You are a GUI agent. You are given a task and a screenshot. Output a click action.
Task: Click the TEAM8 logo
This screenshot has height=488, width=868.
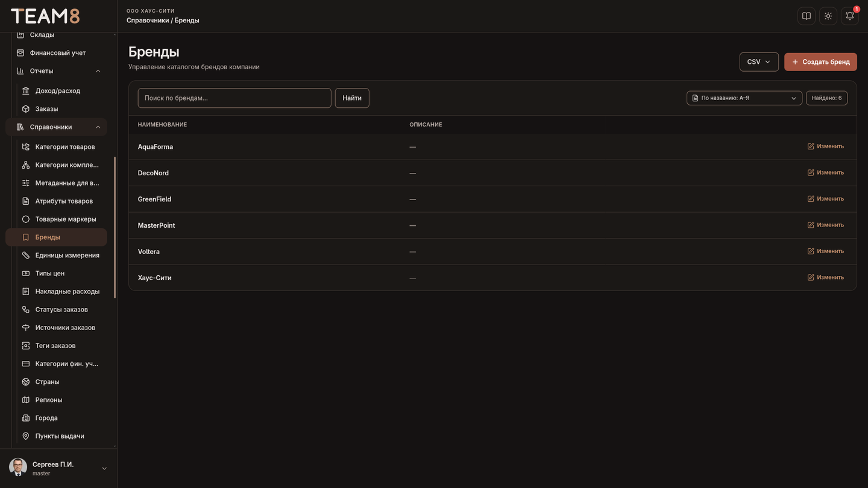click(x=45, y=16)
